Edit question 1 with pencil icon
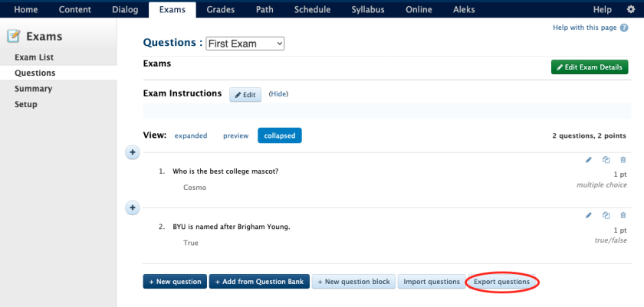The height and width of the screenshot is (307, 644). (x=589, y=160)
